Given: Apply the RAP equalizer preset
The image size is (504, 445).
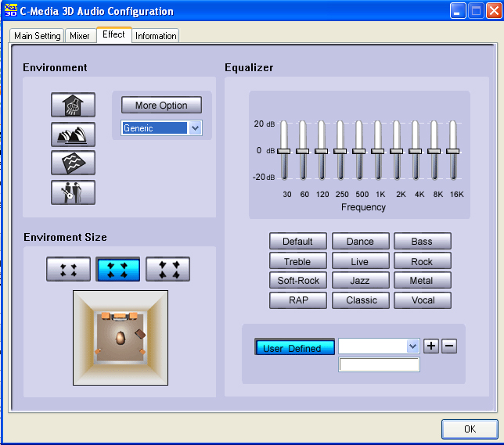Looking at the screenshot, I should [x=298, y=300].
